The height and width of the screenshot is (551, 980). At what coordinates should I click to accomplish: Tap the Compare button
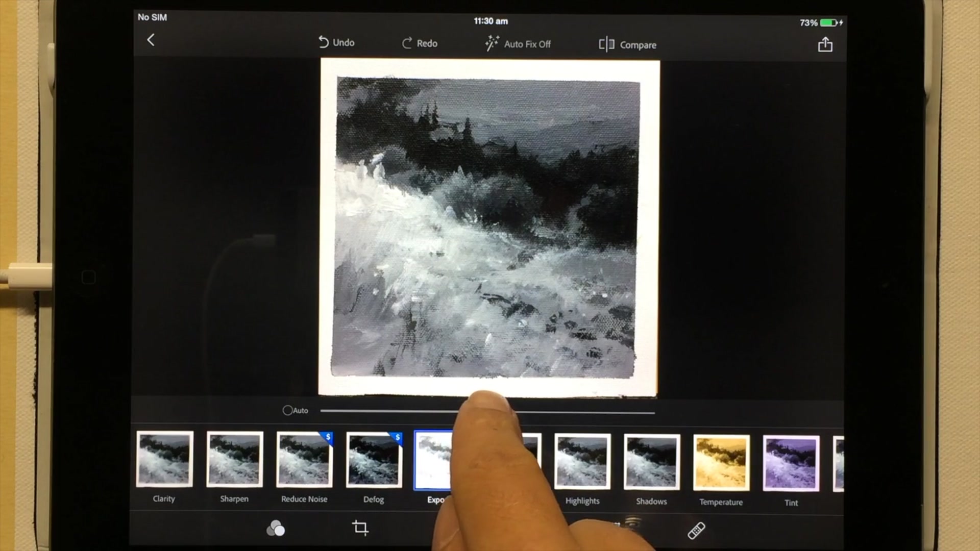click(627, 45)
